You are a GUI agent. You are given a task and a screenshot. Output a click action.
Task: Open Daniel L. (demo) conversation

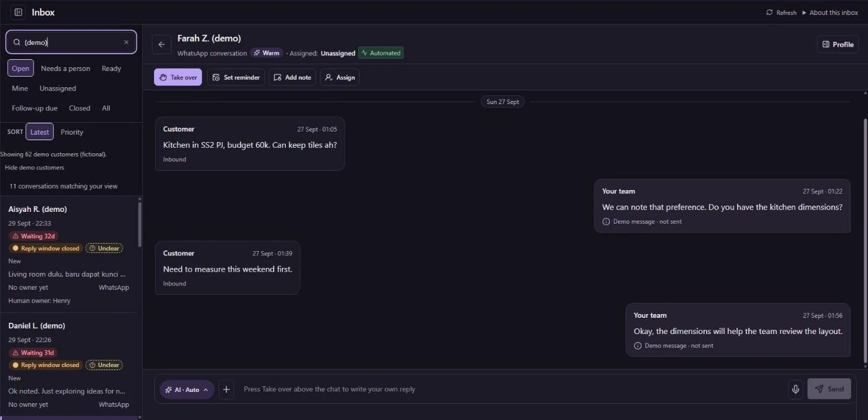[x=69, y=365]
